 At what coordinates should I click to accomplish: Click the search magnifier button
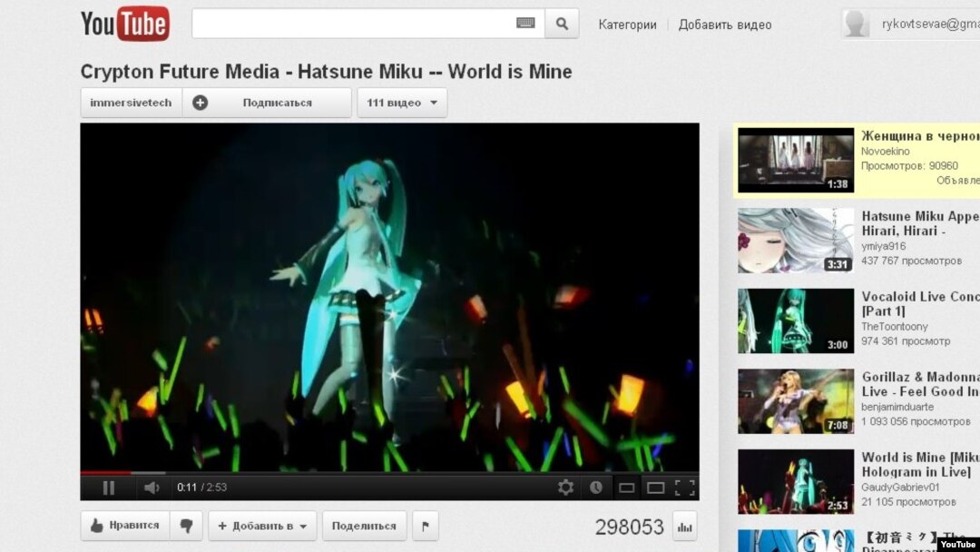[x=562, y=24]
